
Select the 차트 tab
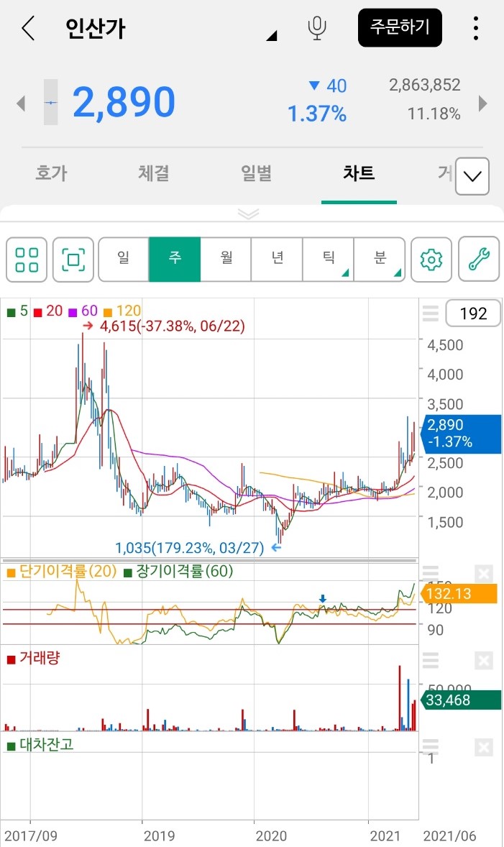point(359,173)
